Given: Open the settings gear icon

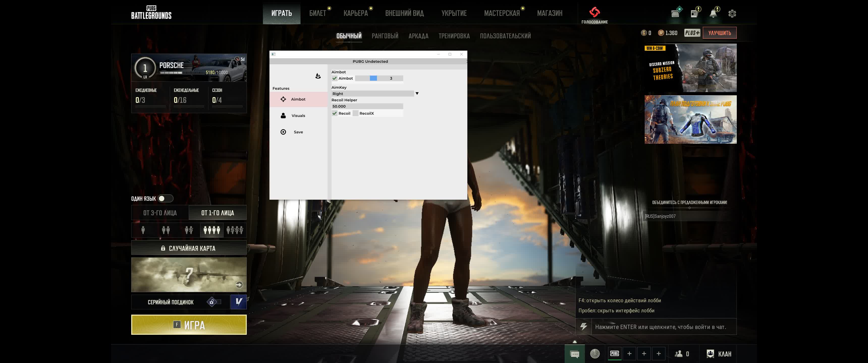Looking at the screenshot, I should pos(732,13).
